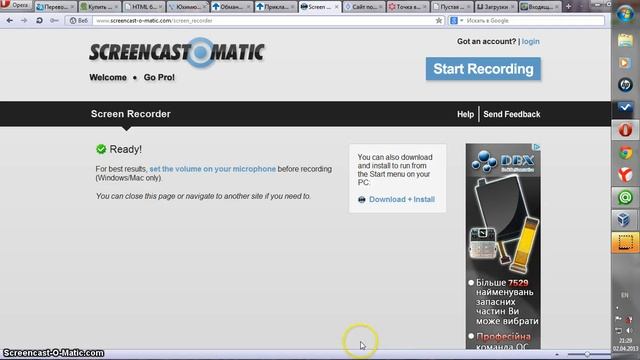Switch to the Перево... tab
This screenshot has width=640, height=360.
pyautogui.click(x=55, y=7)
